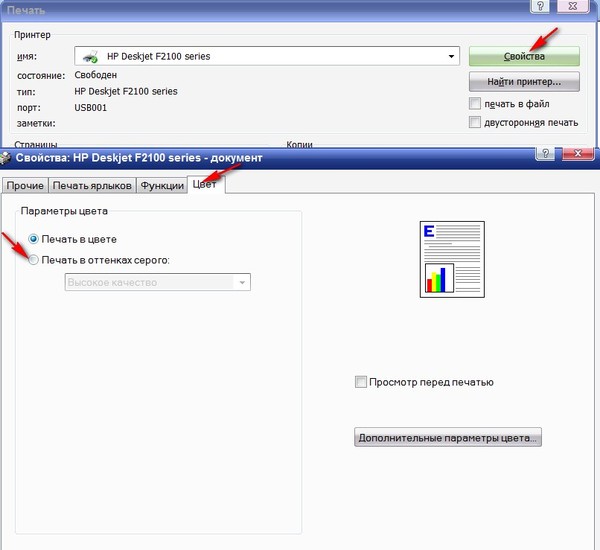The image size is (600, 550).
Task: Open the Функции tab
Action: coord(162,186)
